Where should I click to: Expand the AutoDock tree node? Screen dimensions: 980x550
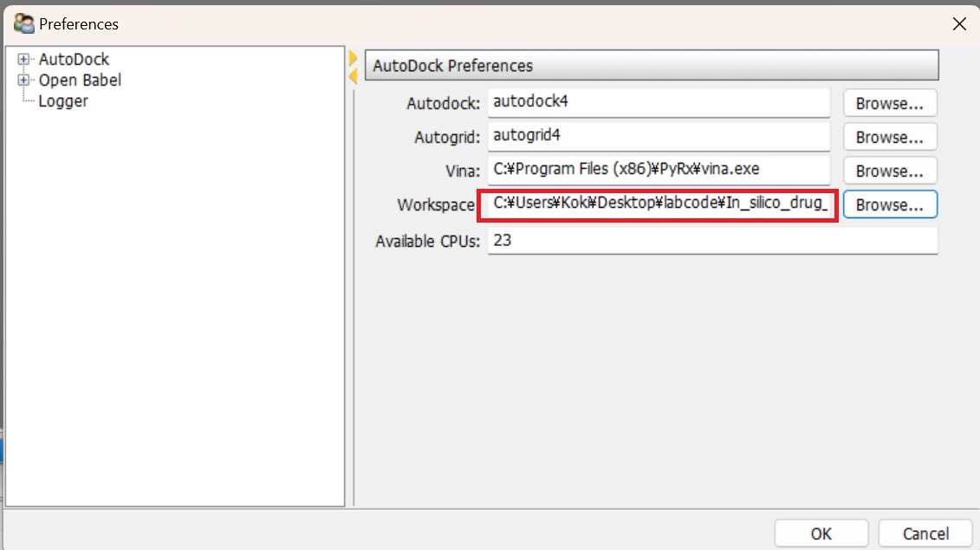[23, 60]
